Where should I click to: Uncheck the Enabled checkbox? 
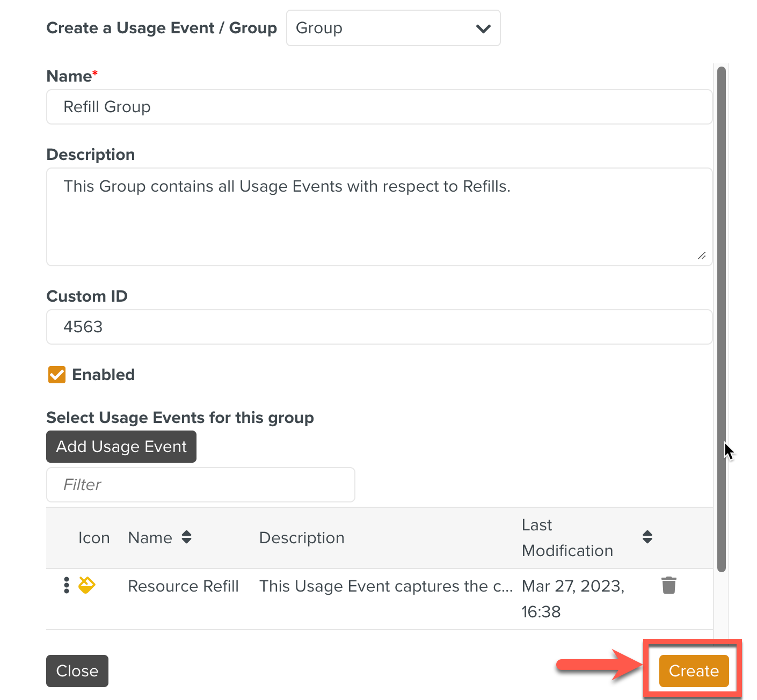pos(57,375)
